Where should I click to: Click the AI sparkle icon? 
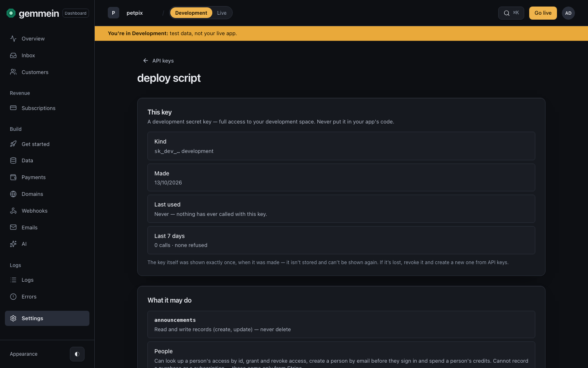[13, 244]
